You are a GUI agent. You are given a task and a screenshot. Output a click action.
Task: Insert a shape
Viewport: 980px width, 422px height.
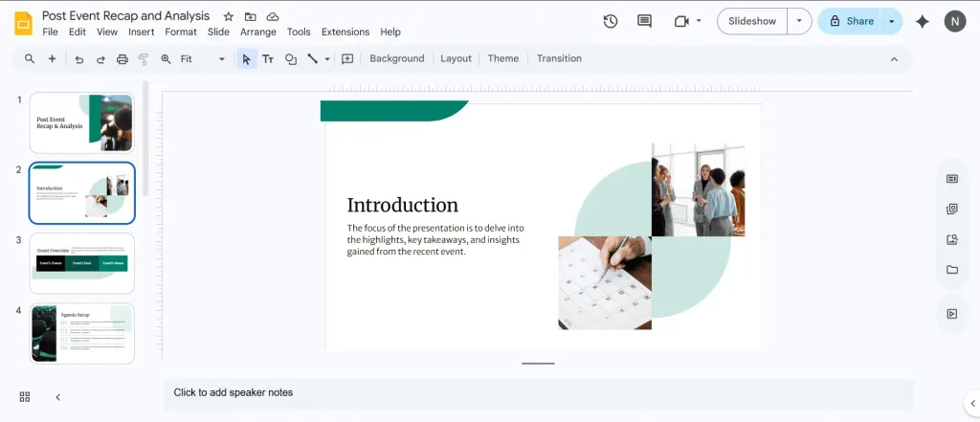(x=291, y=59)
